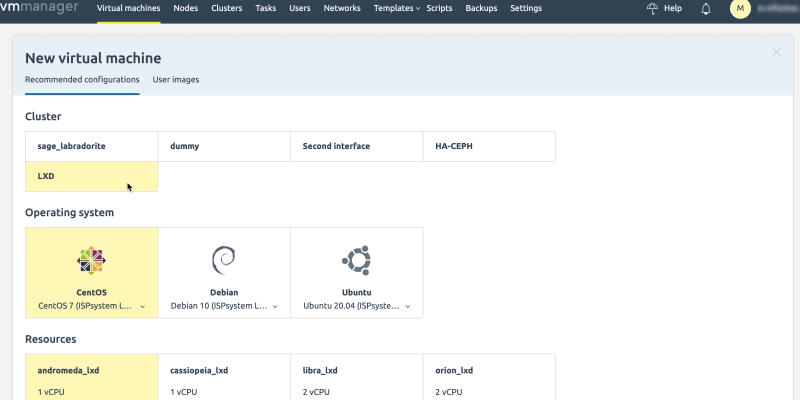
Task: Click the Help link text
Action: 673,8
